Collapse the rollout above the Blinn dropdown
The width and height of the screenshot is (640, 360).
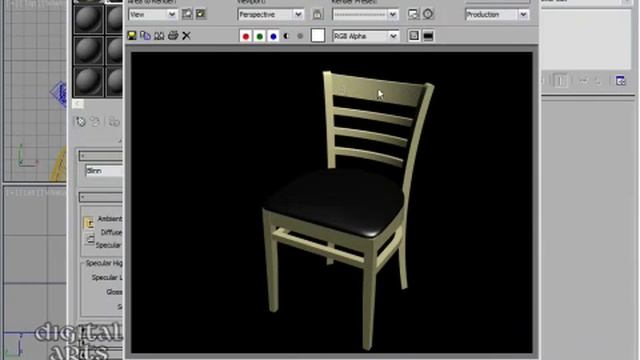(100, 156)
